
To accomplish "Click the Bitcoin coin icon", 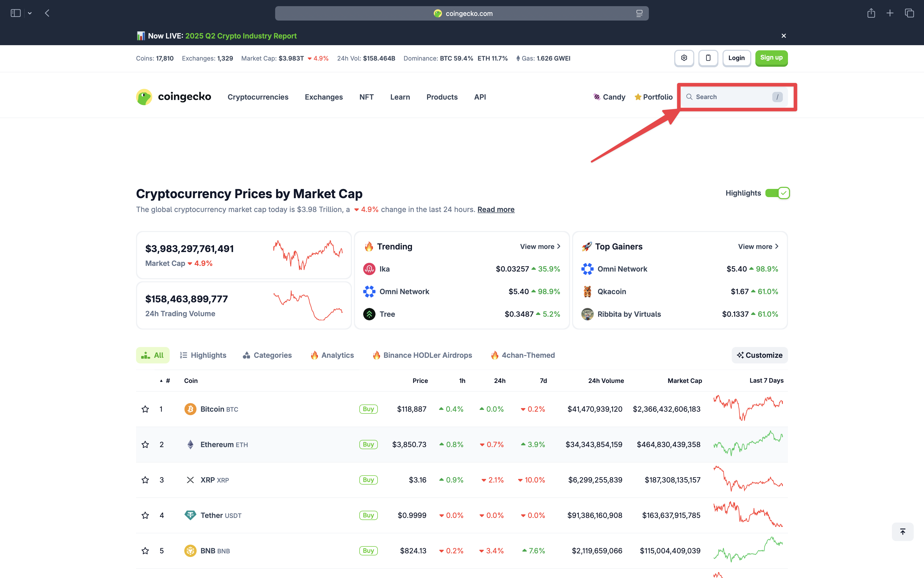I will click(190, 409).
